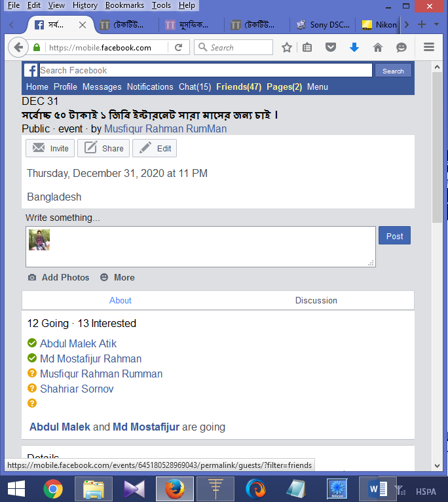Open Musfiqur Rahman RumMan host link
The height and width of the screenshot is (502, 448).
tap(166, 128)
